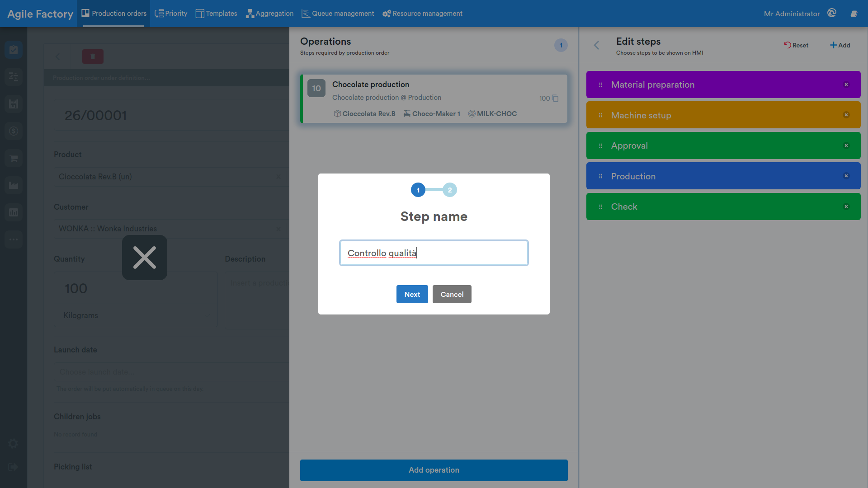Copy the quantity icon next to 100

coord(555,98)
